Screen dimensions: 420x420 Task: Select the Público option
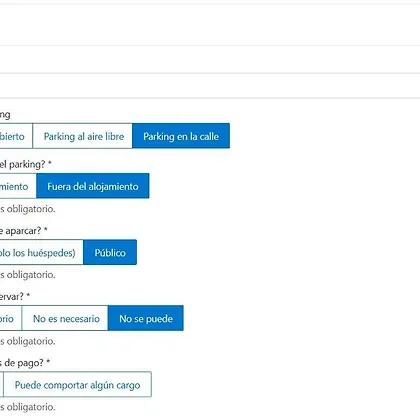coord(110,252)
